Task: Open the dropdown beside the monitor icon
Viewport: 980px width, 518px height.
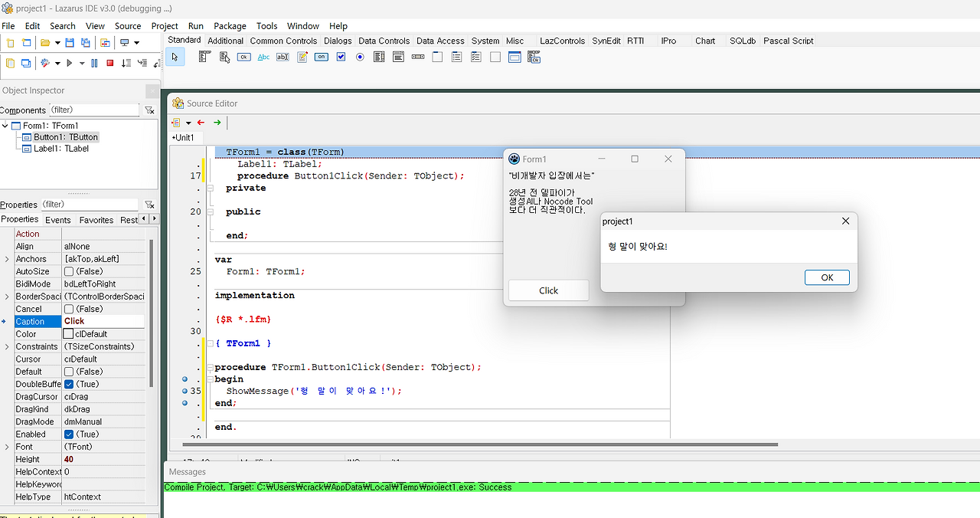Action: [x=136, y=43]
